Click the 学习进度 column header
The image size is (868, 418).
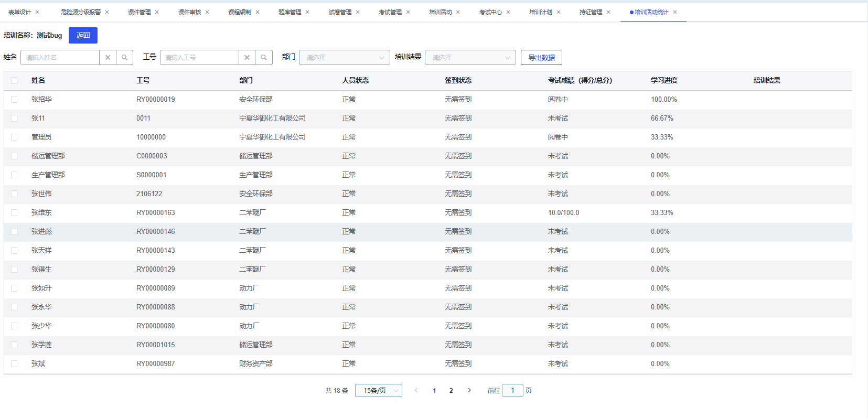[x=664, y=81]
